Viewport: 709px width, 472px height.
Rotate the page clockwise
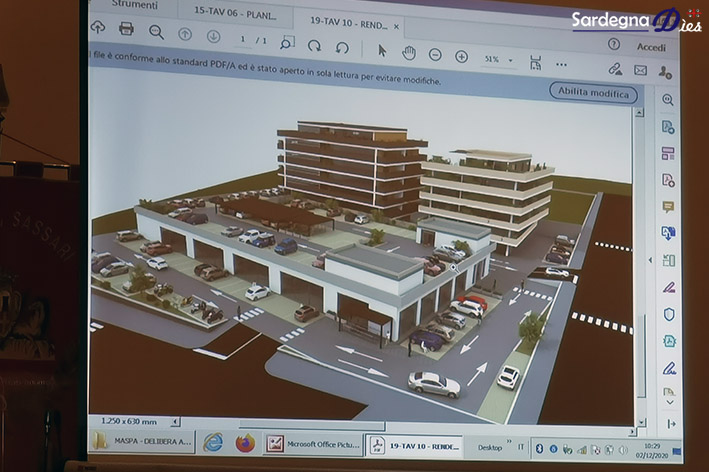point(314,46)
